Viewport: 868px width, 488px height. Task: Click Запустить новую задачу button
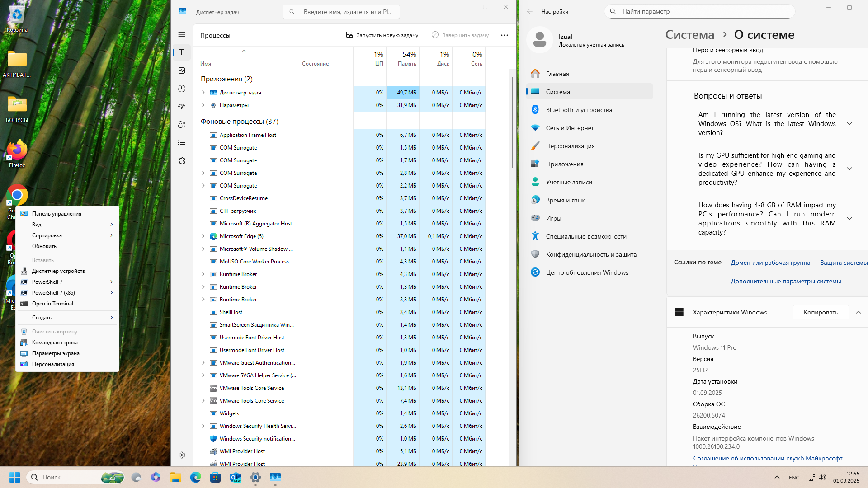[x=382, y=35]
